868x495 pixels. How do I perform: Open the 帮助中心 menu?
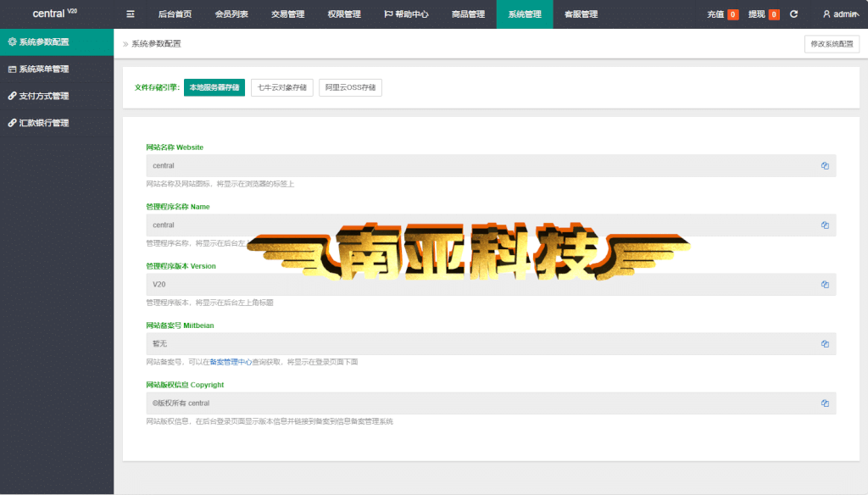click(406, 14)
